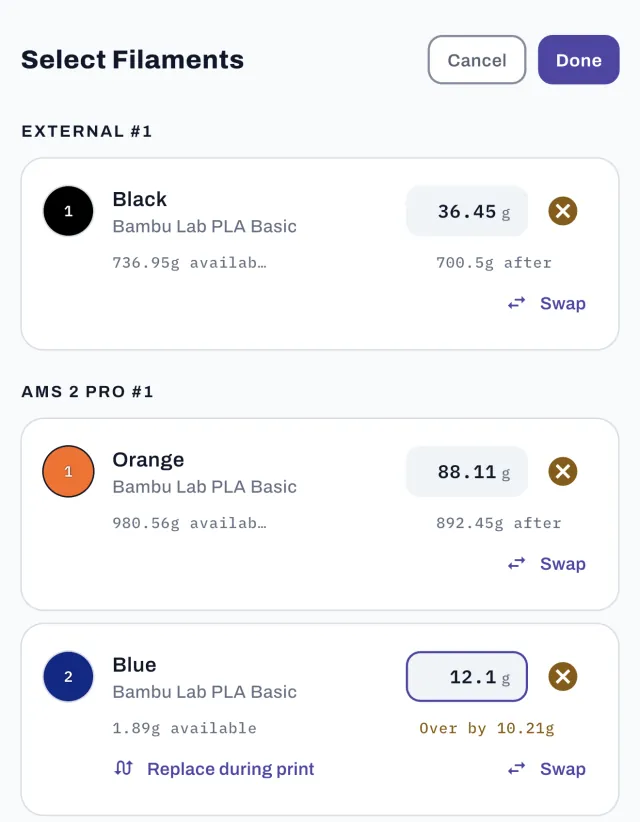Click swap arrows icon for Orange filament

click(x=516, y=564)
